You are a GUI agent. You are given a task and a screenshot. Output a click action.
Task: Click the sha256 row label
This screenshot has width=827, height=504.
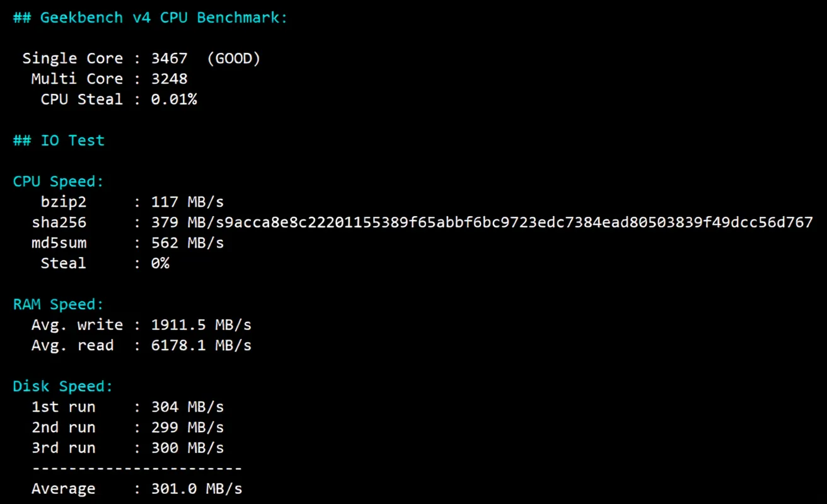(x=59, y=222)
